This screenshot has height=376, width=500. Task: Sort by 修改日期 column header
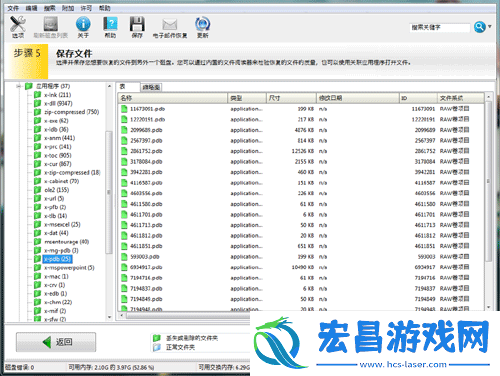coord(358,98)
